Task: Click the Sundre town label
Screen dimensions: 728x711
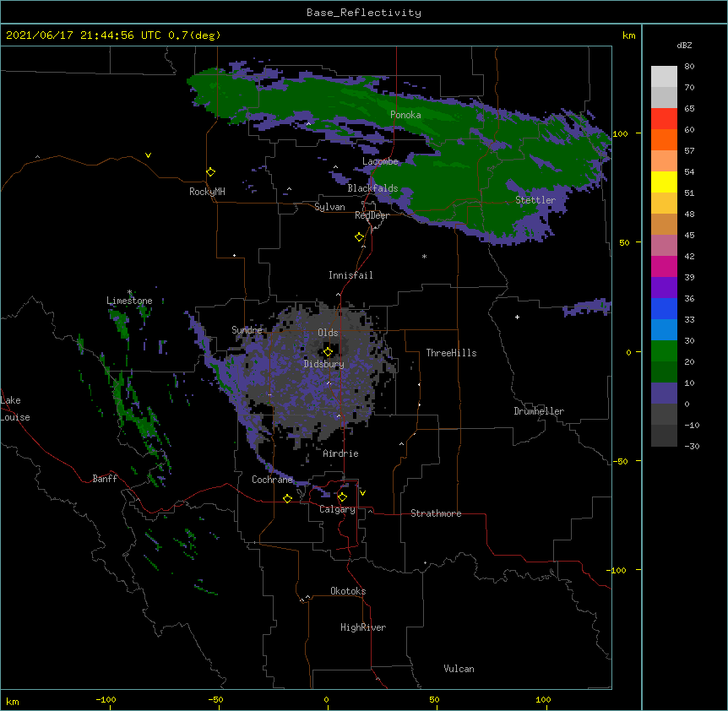Action: point(247,330)
